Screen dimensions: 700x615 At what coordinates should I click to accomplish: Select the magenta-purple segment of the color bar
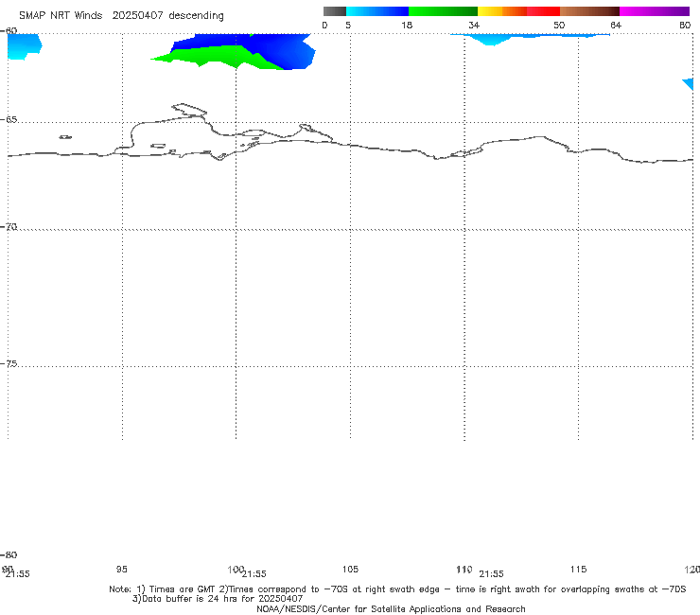[x=655, y=11]
